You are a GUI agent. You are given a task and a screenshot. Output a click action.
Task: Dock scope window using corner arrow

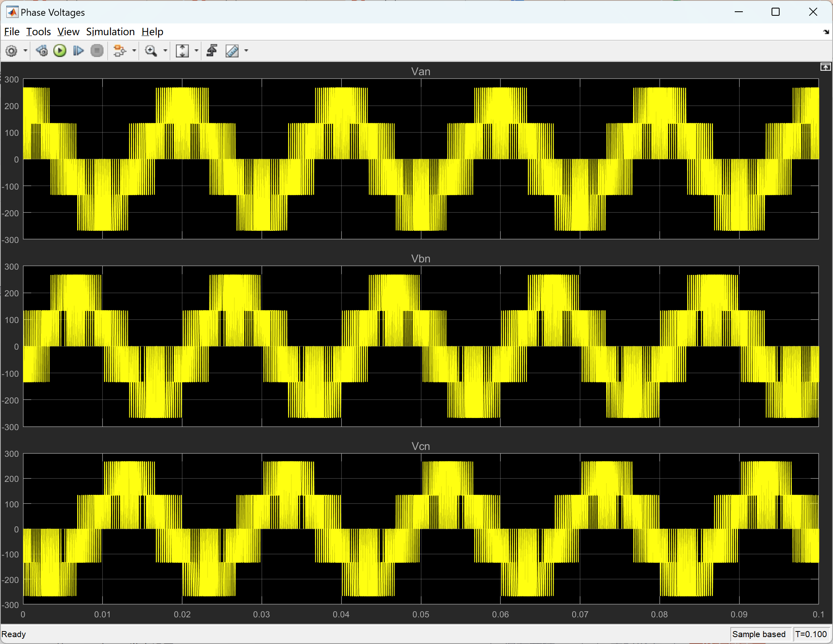pyautogui.click(x=826, y=32)
